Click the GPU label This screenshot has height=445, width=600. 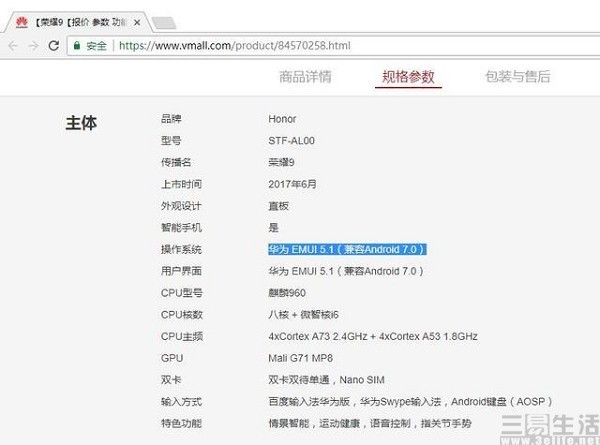(172, 358)
